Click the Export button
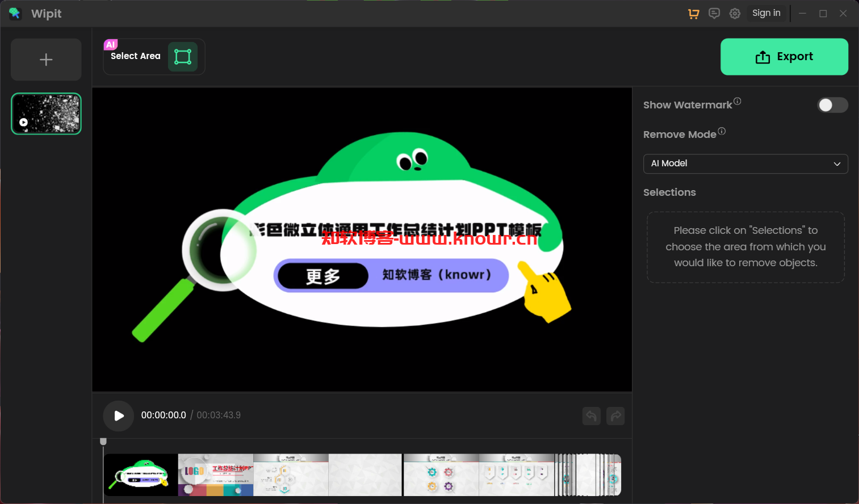 784,57
